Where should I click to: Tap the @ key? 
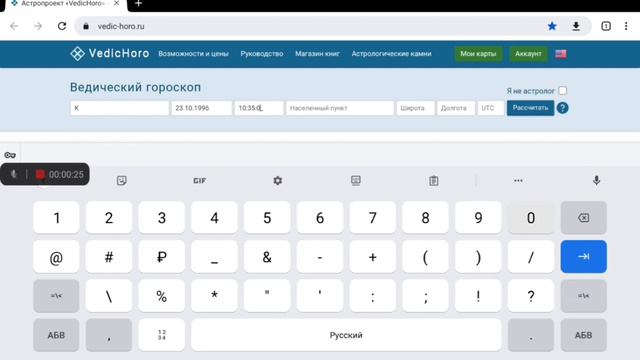(56, 256)
